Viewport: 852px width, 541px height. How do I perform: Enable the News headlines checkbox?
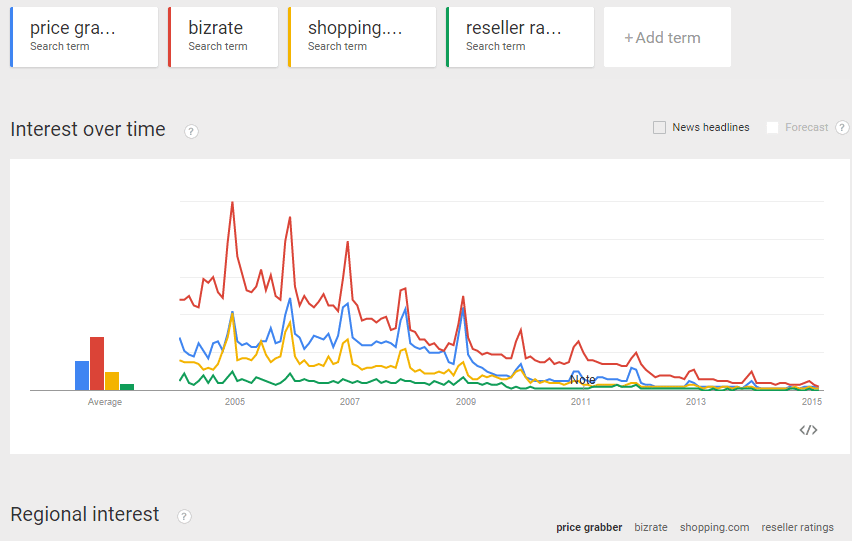(659, 127)
